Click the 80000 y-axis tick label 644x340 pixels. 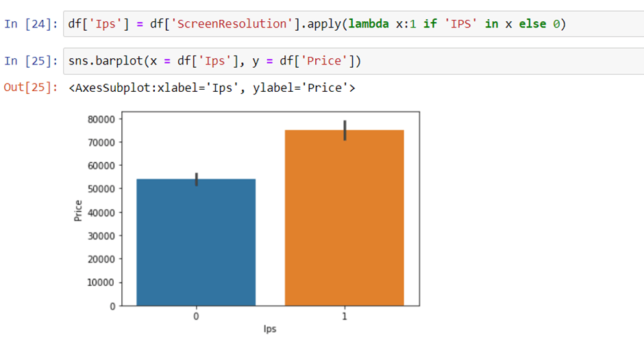tap(101, 119)
